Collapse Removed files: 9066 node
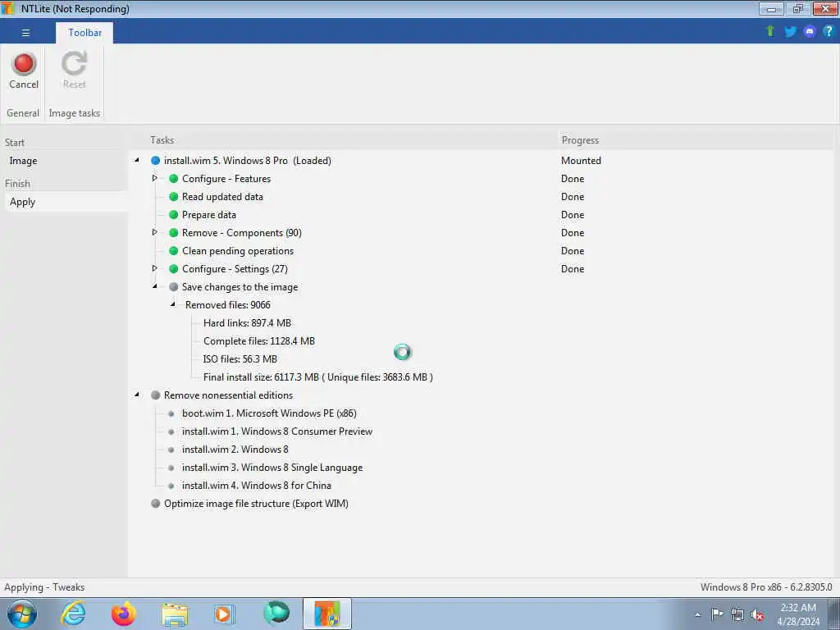Image resolution: width=840 pixels, height=630 pixels. (173, 304)
